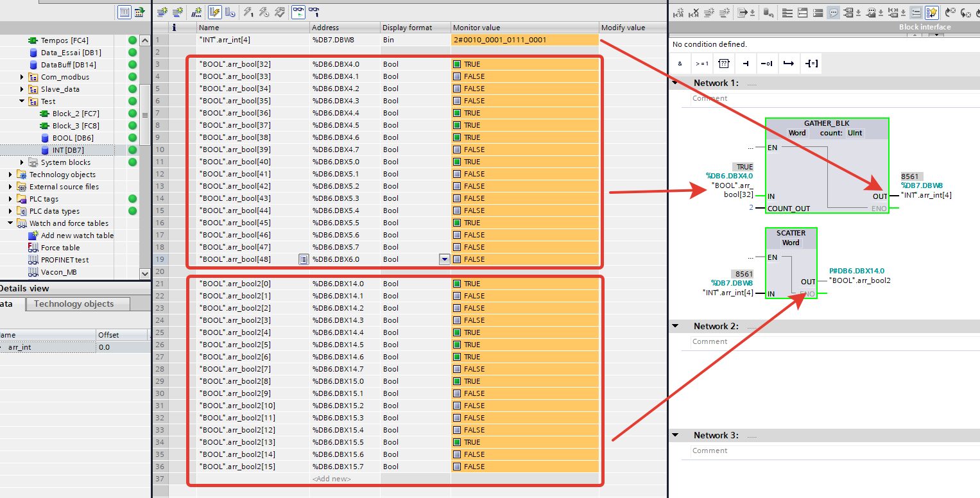This screenshot has width=980, height=498.
Task: Open display format dropdown for arr_bool[48]
Action: click(x=443, y=259)
